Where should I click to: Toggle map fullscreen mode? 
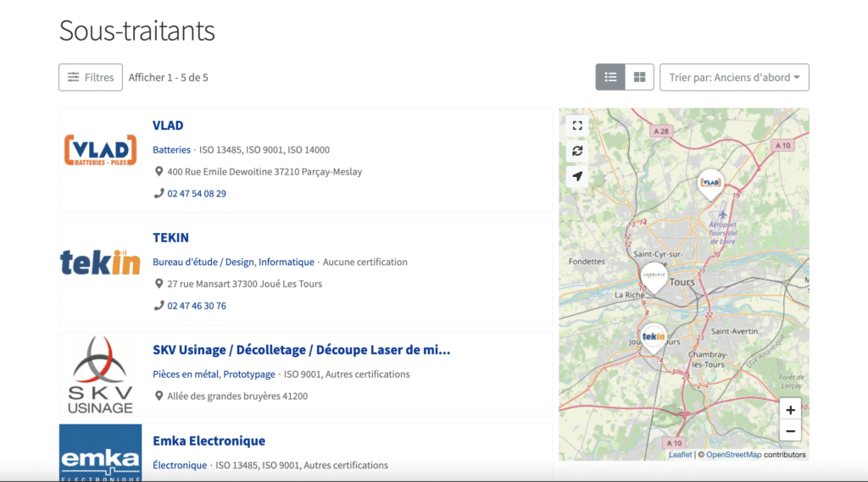pyautogui.click(x=577, y=125)
